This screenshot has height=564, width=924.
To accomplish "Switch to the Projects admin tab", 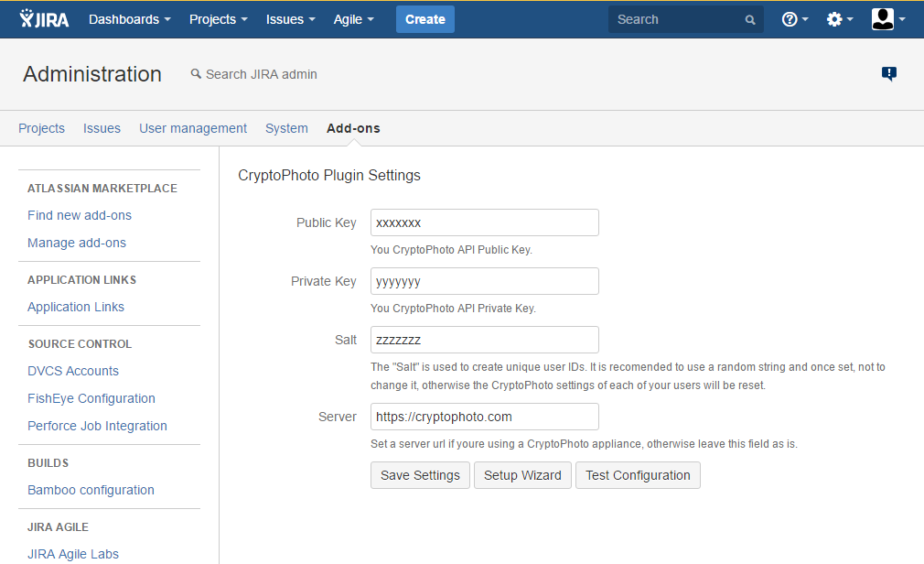I will pos(41,128).
